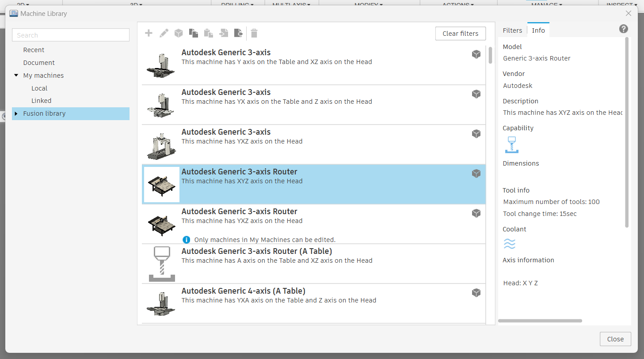The image size is (644, 359).
Task: Click the milling Capability icon
Action: point(512,145)
